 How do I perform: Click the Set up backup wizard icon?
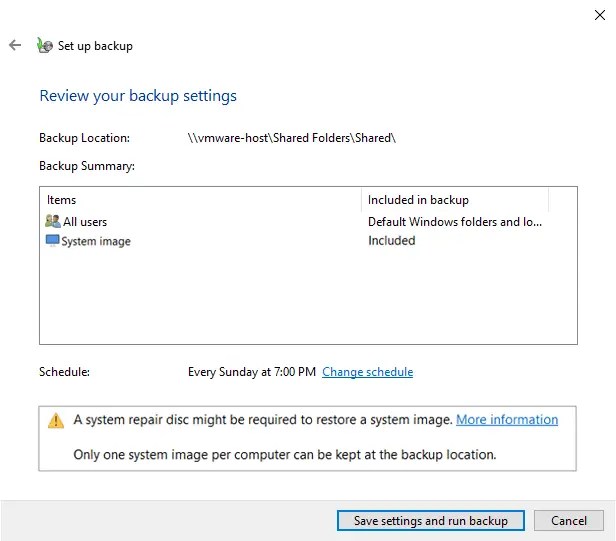point(45,45)
